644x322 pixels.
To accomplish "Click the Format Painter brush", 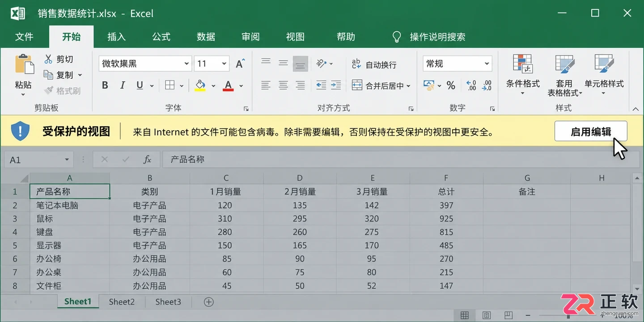I will [49, 91].
